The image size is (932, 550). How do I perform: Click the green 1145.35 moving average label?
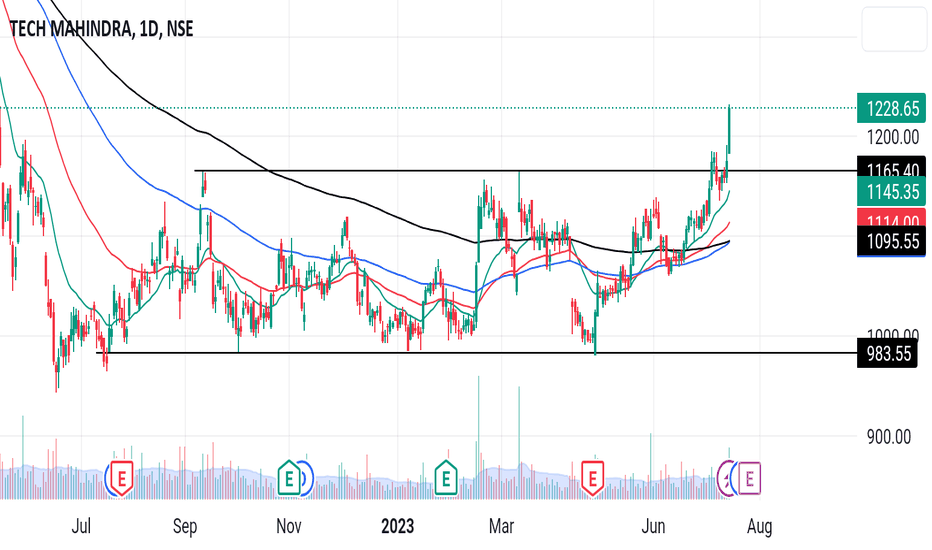point(891,192)
